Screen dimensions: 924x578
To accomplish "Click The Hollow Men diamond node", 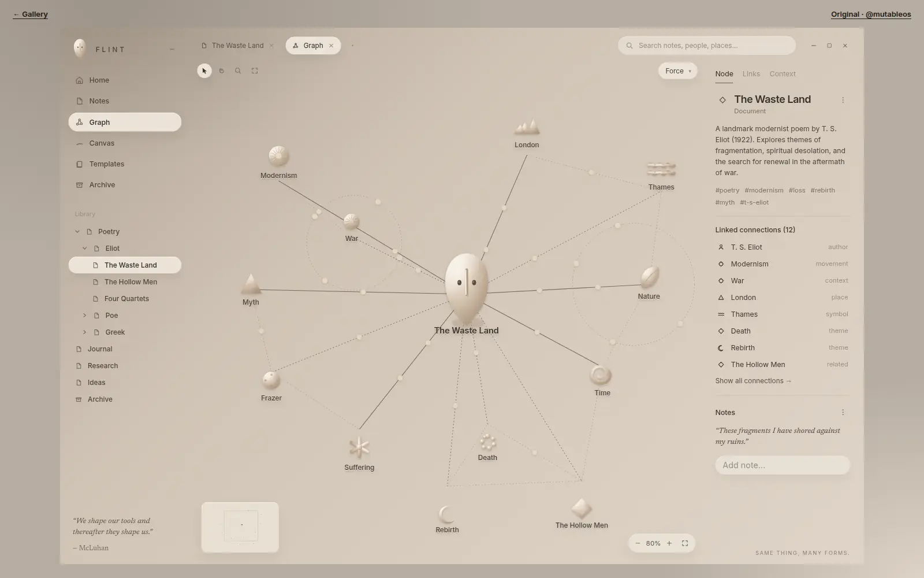I will (x=582, y=509).
